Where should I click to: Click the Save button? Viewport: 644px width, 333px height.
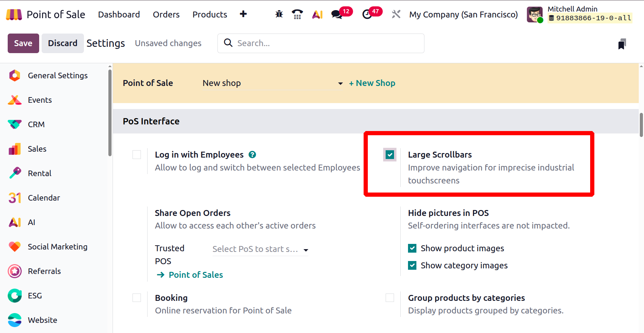click(x=23, y=43)
